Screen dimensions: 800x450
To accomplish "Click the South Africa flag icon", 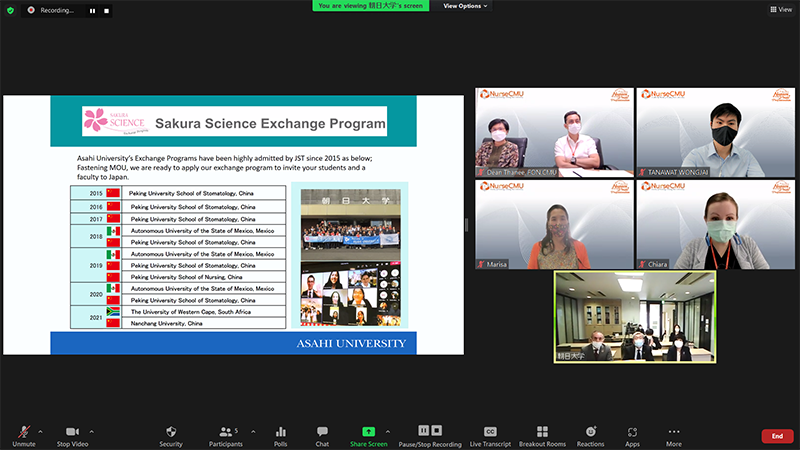I will (x=113, y=311).
